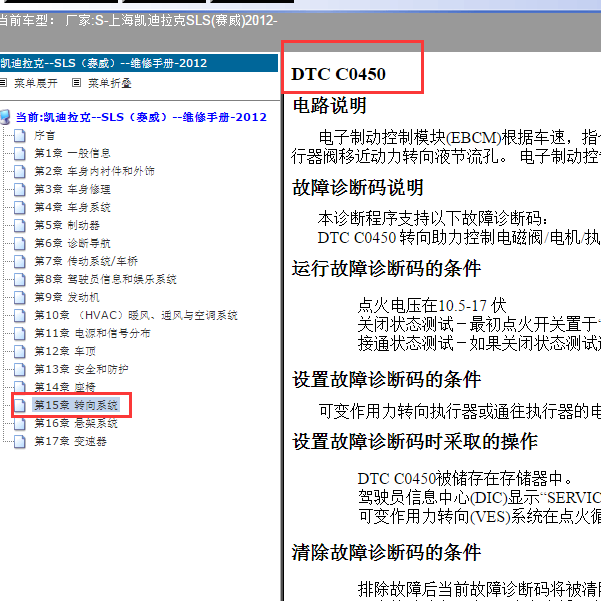Click the page icon beside 第11章 电源和信号分布

tap(20, 333)
